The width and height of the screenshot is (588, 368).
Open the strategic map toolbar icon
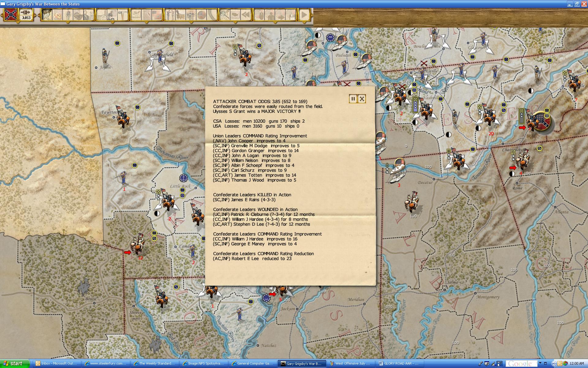pyautogui.click(x=47, y=15)
